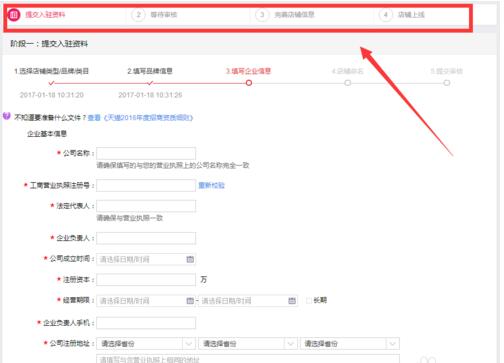Expand the third 请选择省份 address dropdown

tap(392, 343)
